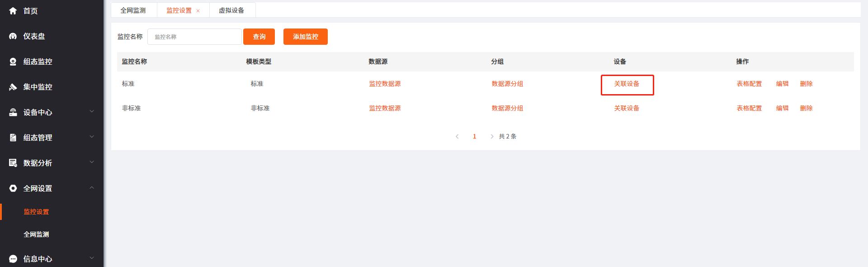Click the icon beside 组态监控
Viewport: 868px width, 267px height.
point(13,62)
